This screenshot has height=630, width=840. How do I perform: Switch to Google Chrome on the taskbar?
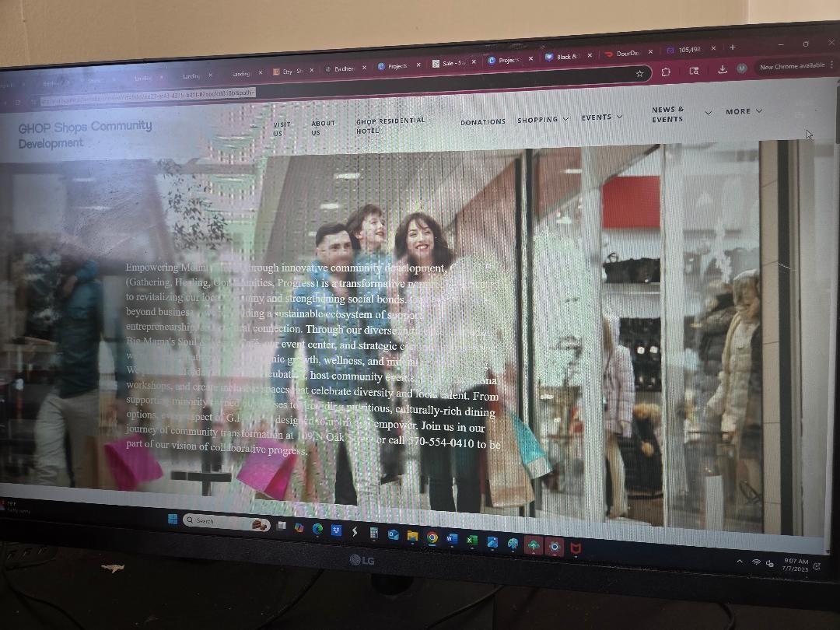(x=432, y=537)
